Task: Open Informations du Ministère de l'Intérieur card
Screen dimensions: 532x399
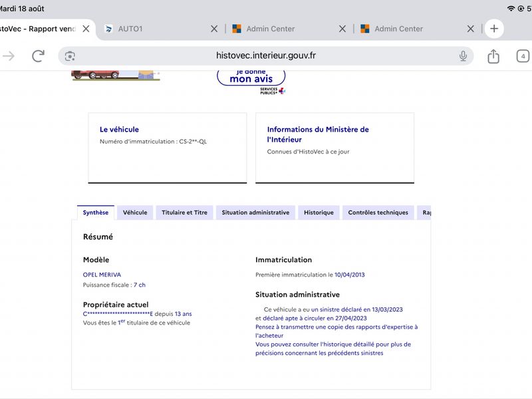Action: coord(335,148)
